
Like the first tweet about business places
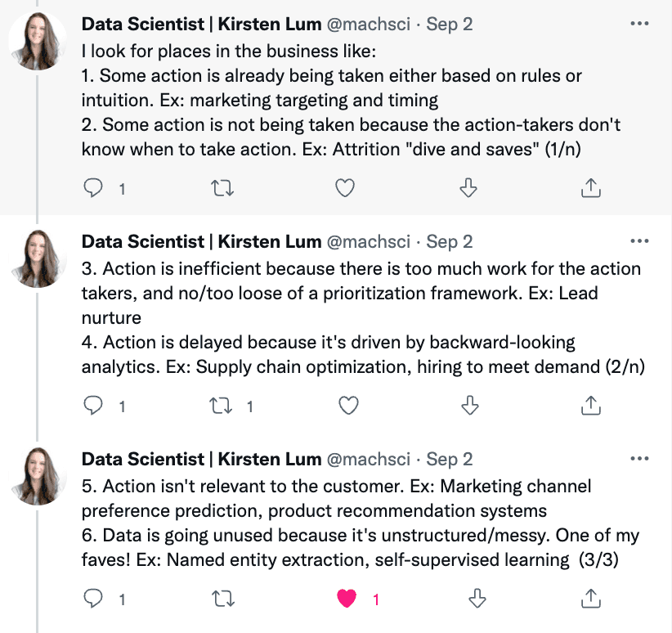pyautogui.click(x=346, y=188)
